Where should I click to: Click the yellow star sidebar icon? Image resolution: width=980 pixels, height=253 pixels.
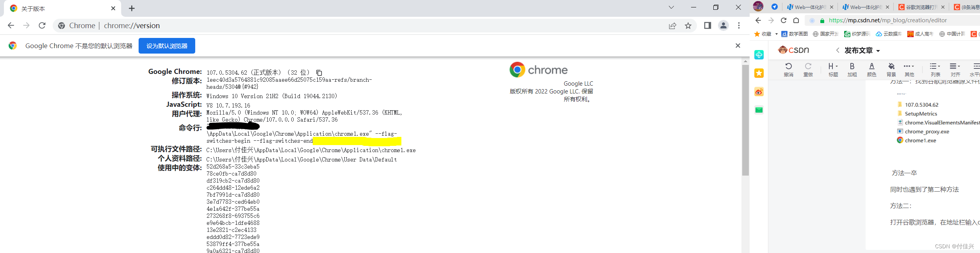759,73
